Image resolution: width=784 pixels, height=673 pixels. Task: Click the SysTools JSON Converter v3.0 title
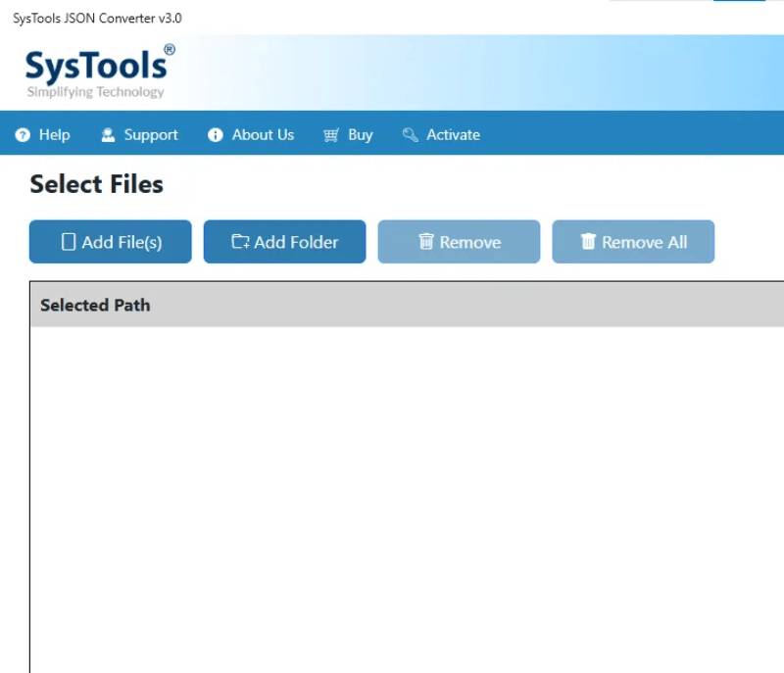97,19
